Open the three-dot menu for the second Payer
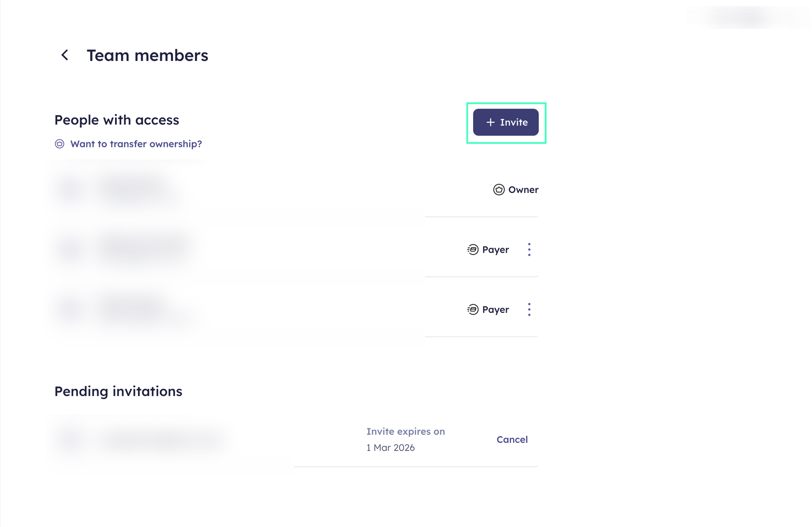This screenshot has height=527, width=812. [x=529, y=309]
